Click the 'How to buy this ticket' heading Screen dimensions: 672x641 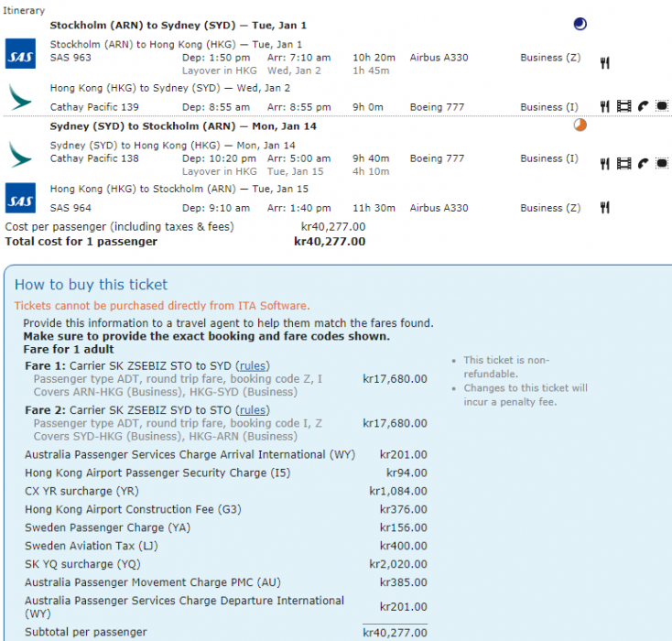[91, 285]
